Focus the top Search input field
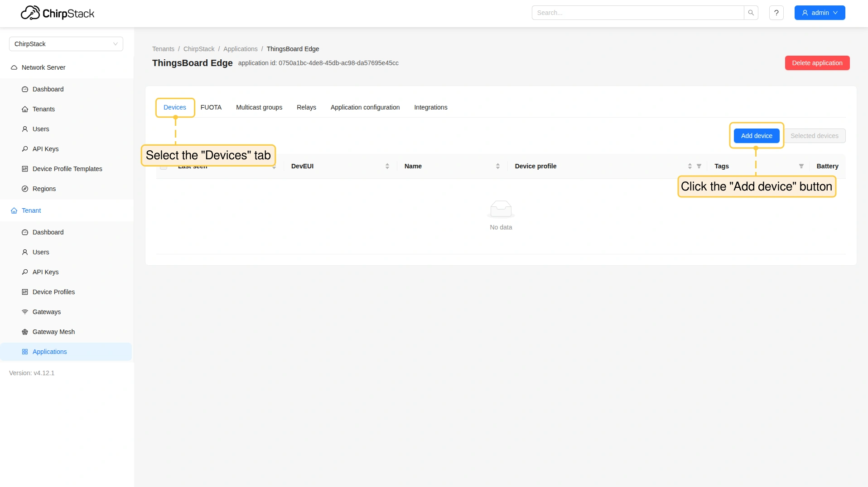This screenshot has height=487, width=868. [x=638, y=13]
